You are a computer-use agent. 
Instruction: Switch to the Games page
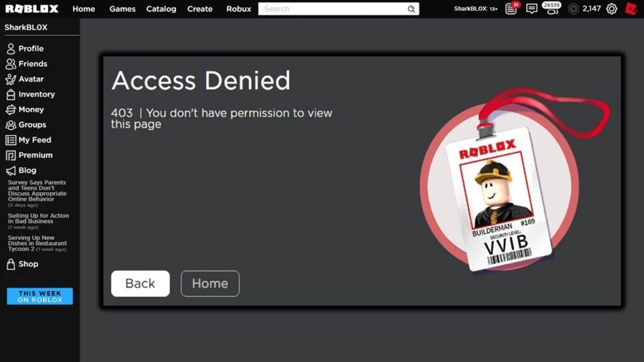(122, 9)
